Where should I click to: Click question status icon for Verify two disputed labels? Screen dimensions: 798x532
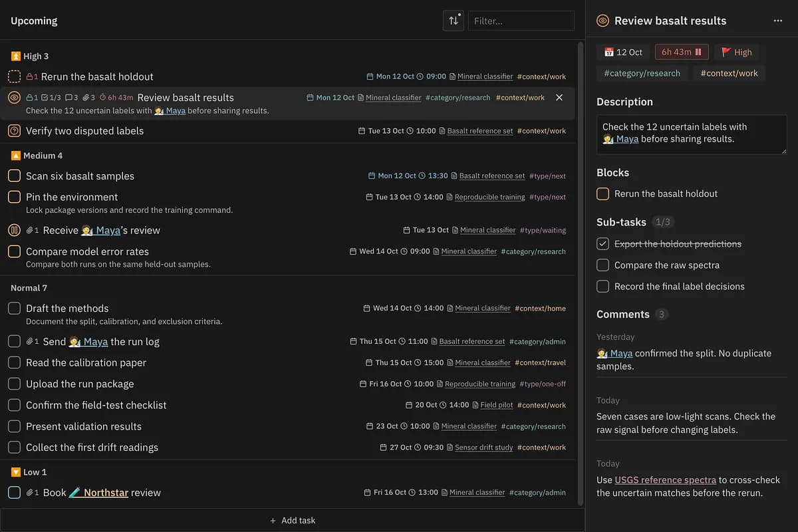(14, 131)
